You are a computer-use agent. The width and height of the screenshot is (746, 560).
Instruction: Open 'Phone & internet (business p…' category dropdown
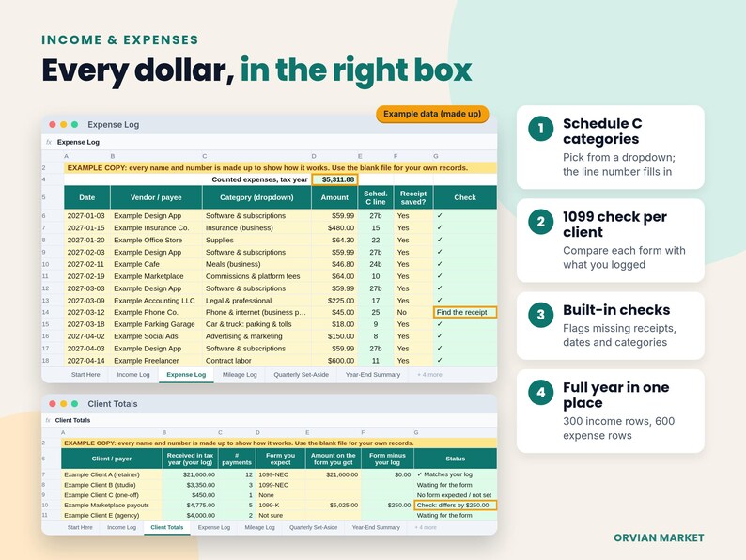click(256, 313)
